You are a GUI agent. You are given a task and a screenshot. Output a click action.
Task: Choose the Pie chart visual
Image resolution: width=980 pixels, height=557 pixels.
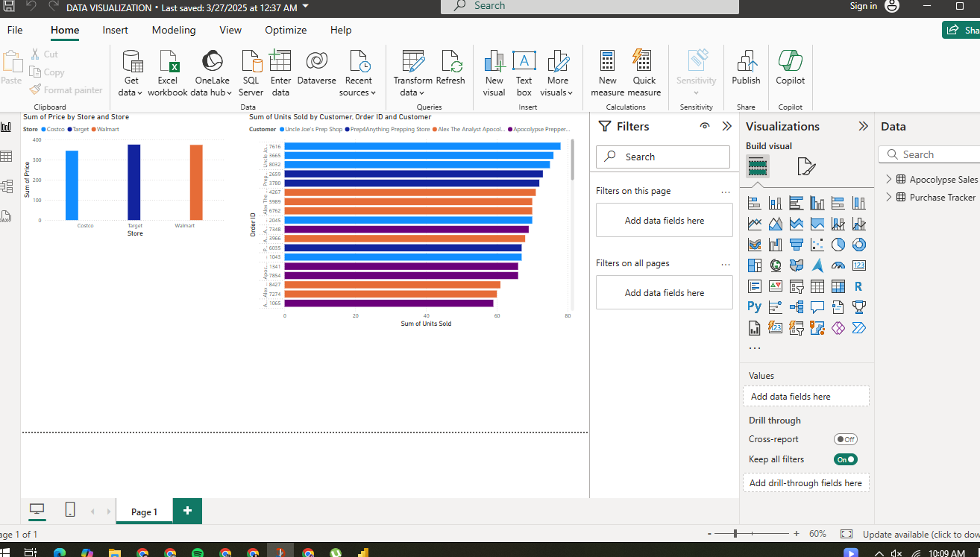point(838,245)
